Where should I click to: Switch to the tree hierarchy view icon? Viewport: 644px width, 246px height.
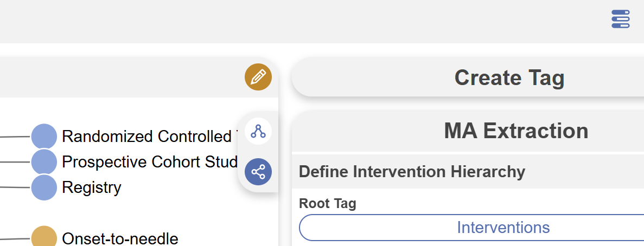258,131
